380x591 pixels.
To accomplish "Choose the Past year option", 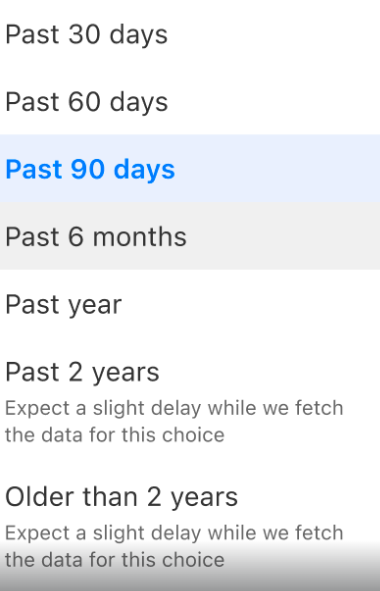I will click(190, 303).
